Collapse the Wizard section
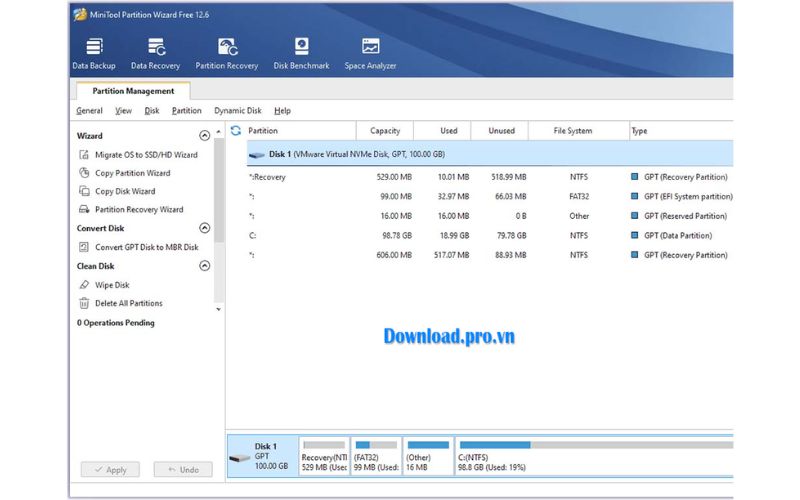800x500 pixels. point(205,136)
